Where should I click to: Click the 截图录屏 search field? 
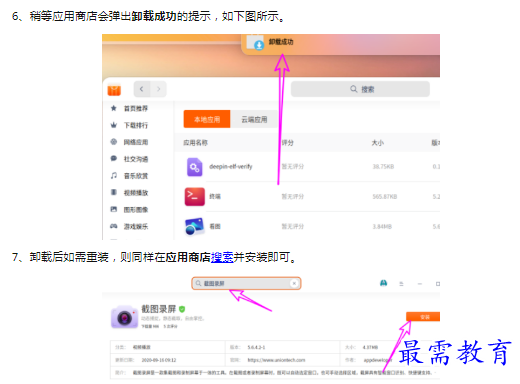pyautogui.click(x=246, y=283)
